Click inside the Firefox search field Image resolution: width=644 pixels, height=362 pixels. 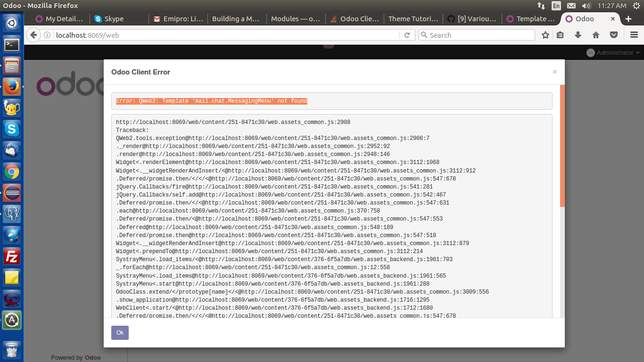pyautogui.click(x=476, y=35)
